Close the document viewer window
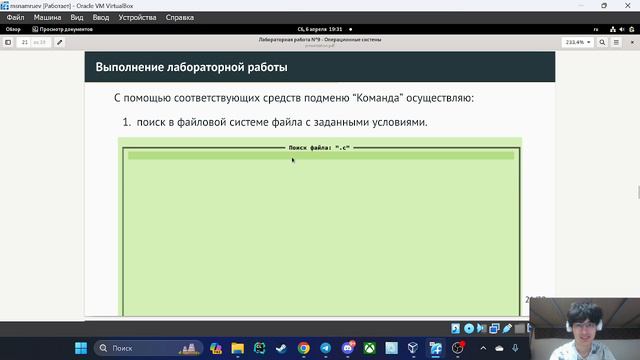Screen dimensions: 640x360 tap(632, 42)
